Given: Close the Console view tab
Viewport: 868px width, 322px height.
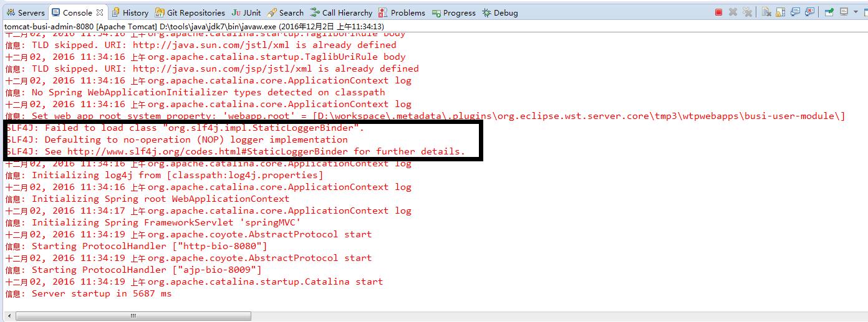Looking at the screenshot, I should coord(99,12).
